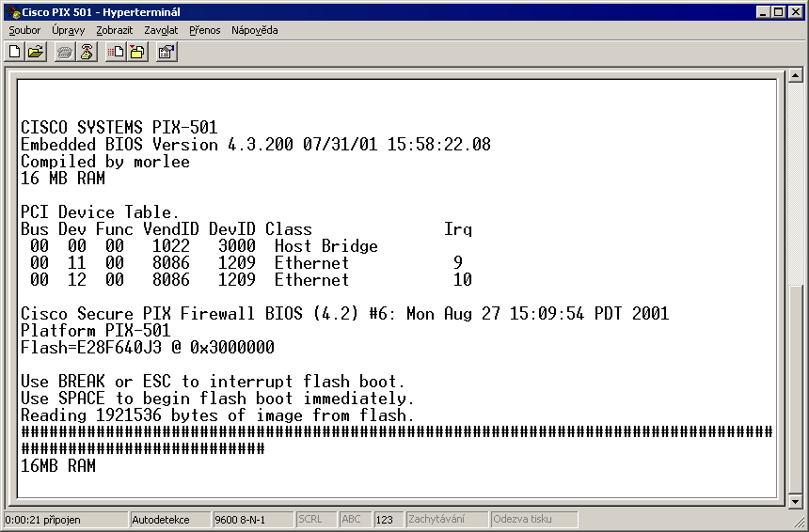Click the 'Odezva tisku' status field

pos(534,520)
